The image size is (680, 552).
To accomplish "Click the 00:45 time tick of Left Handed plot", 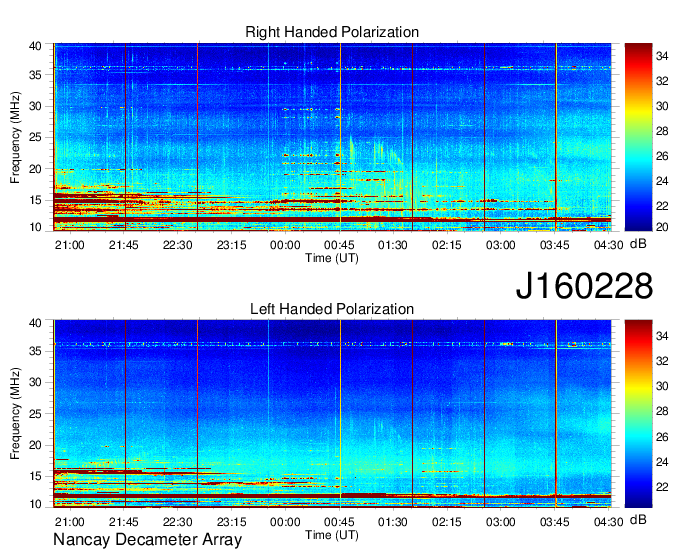I will click(x=339, y=522).
